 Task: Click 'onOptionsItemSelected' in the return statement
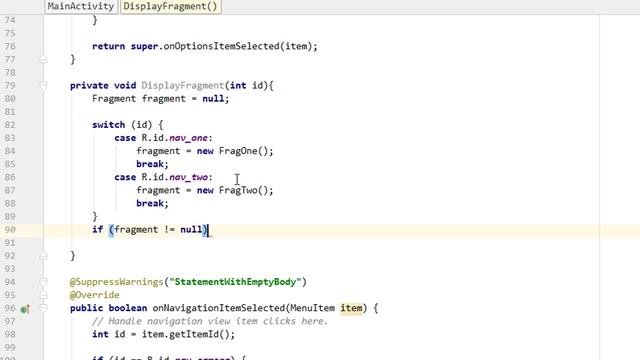point(221,46)
